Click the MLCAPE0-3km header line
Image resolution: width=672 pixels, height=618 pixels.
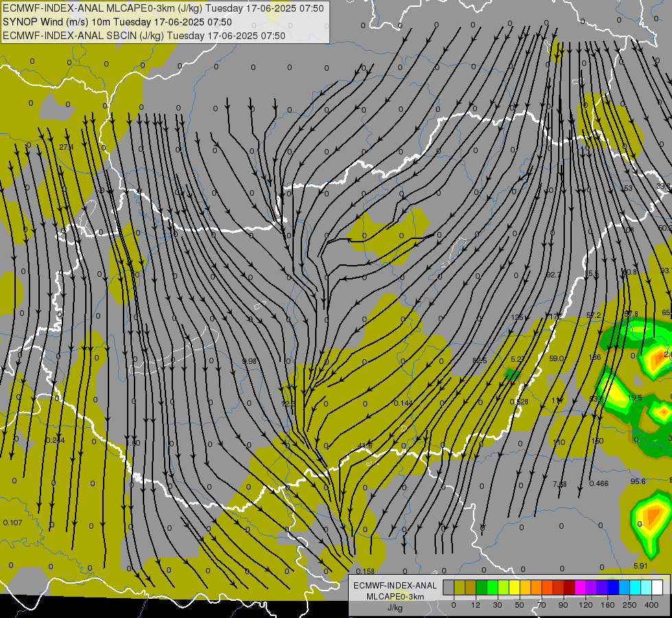163,8
